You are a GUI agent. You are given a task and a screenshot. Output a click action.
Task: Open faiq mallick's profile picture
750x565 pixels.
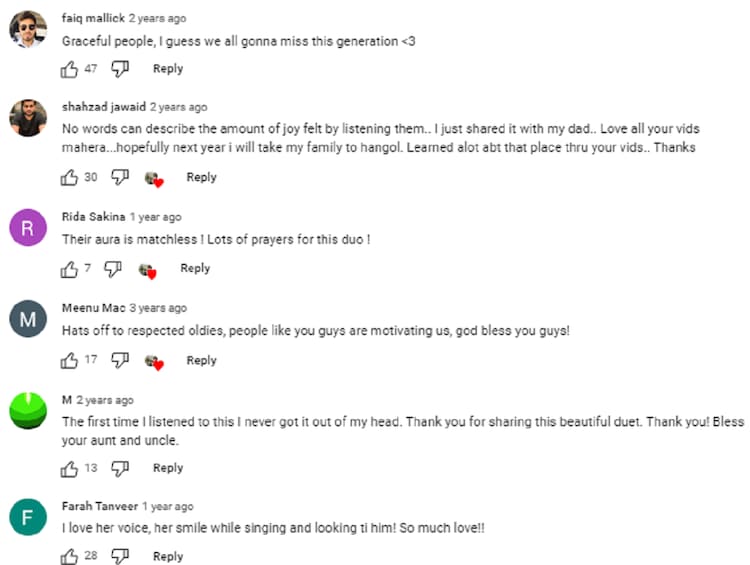tap(28, 30)
